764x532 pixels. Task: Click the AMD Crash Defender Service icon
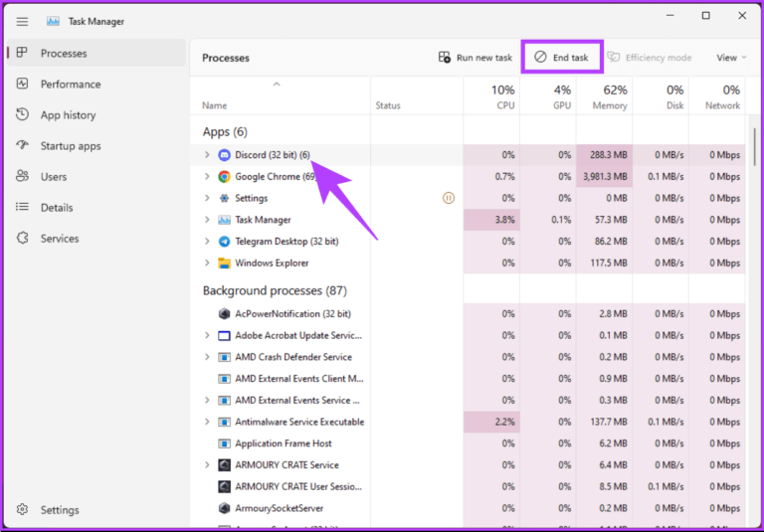(224, 357)
